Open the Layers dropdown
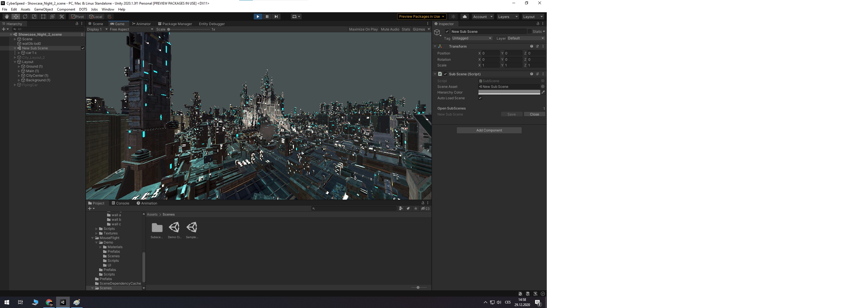Viewport: 868px width, 308px height. (507, 17)
